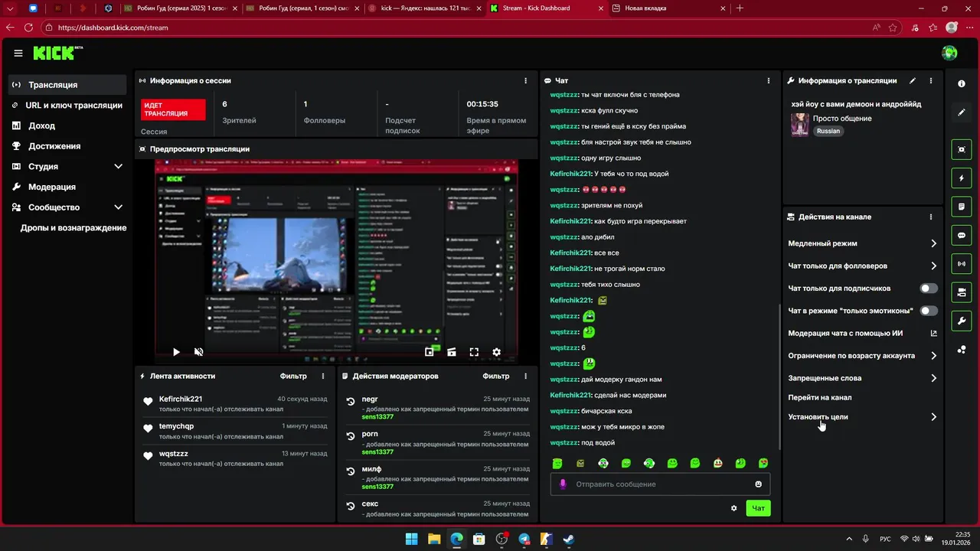The height and width of the screenshot is (551, 980).
Task: Enable picture-in-picture on stream preview
Action: (x=430, y=352)
